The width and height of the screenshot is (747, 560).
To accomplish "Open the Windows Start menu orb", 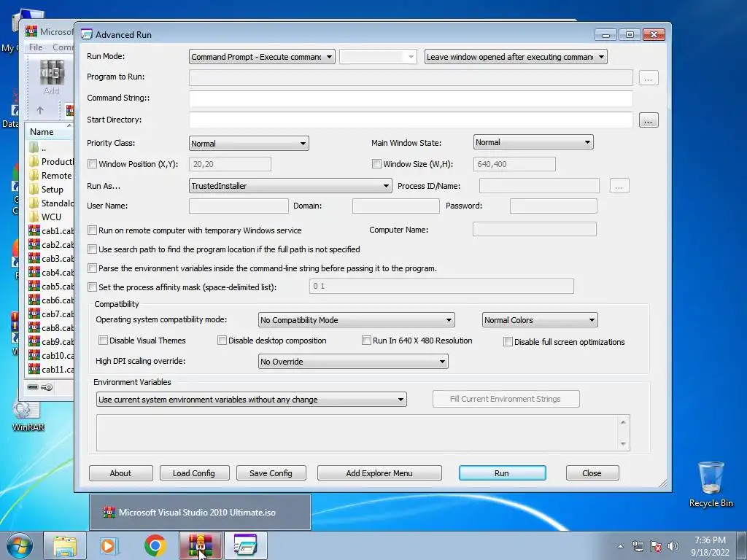I will pos(19,545).
